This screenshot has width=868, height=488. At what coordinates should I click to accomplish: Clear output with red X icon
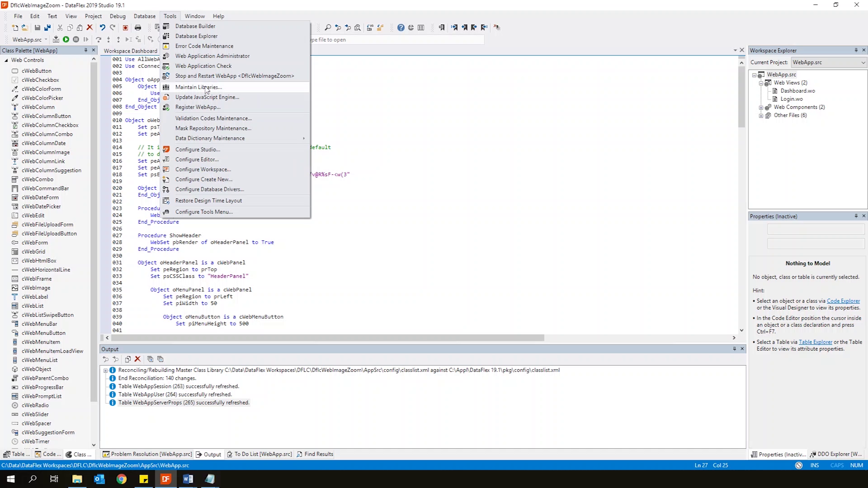pyautogui.click(x=138, y=359)
